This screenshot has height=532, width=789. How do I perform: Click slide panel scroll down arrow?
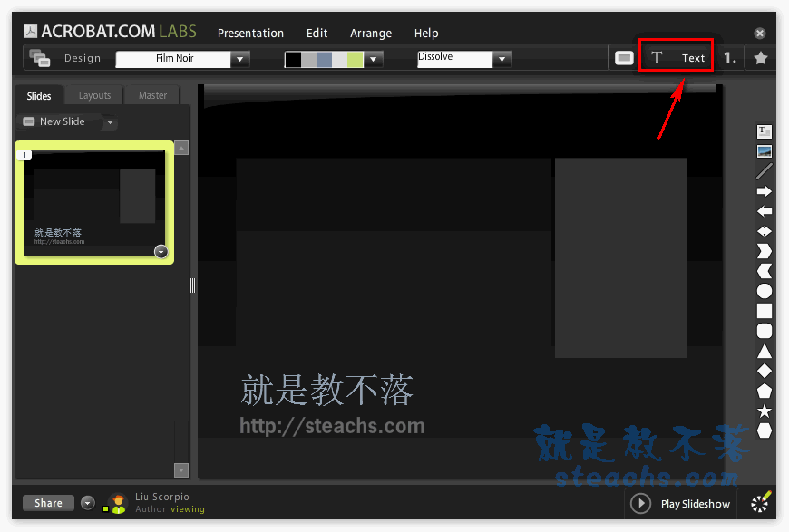coord(181,470)
